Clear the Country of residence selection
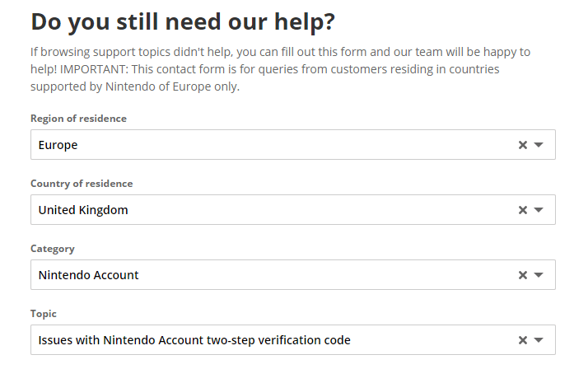 522,210
